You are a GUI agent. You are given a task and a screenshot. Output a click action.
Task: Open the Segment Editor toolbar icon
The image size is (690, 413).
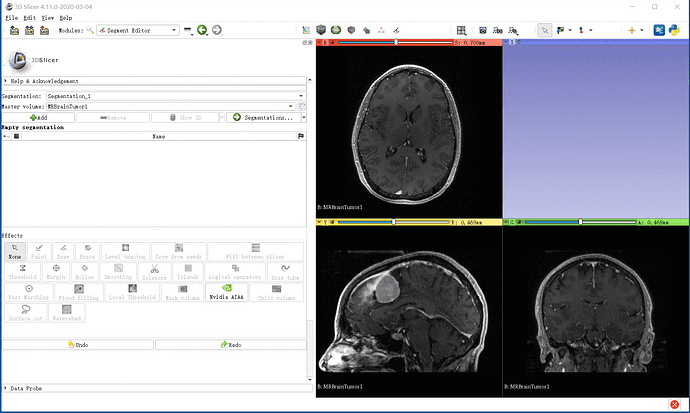[396, 30]
